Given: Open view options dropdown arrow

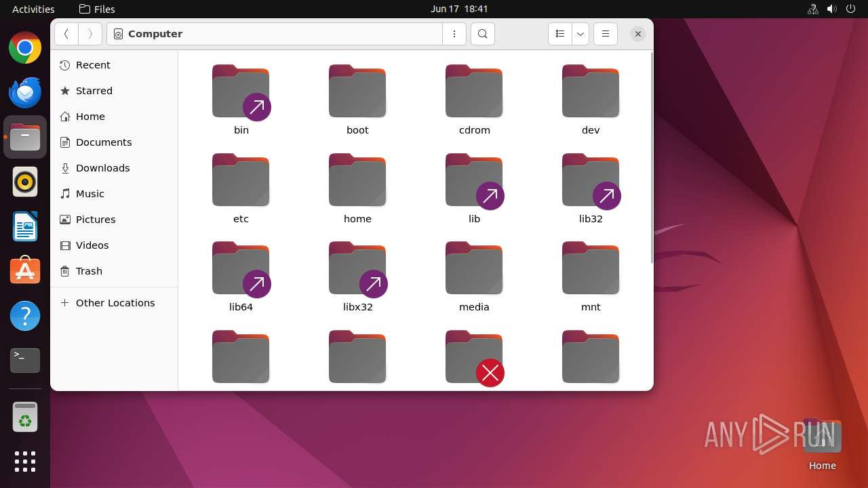Looking at the screenshot, I should click(x=580, y=34).
